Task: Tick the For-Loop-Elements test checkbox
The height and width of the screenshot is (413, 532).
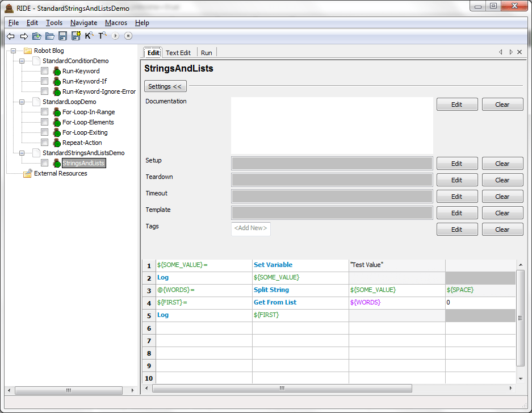Action: coord(45,122)
